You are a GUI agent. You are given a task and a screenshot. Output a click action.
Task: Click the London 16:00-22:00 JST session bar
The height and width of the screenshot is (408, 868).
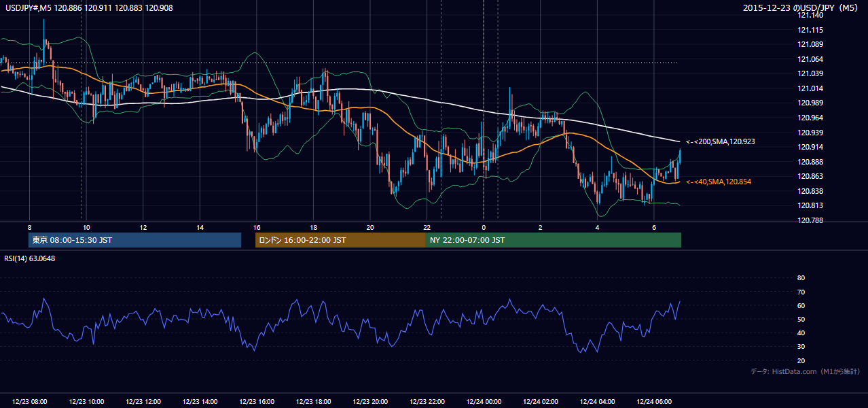coord(340,240)
